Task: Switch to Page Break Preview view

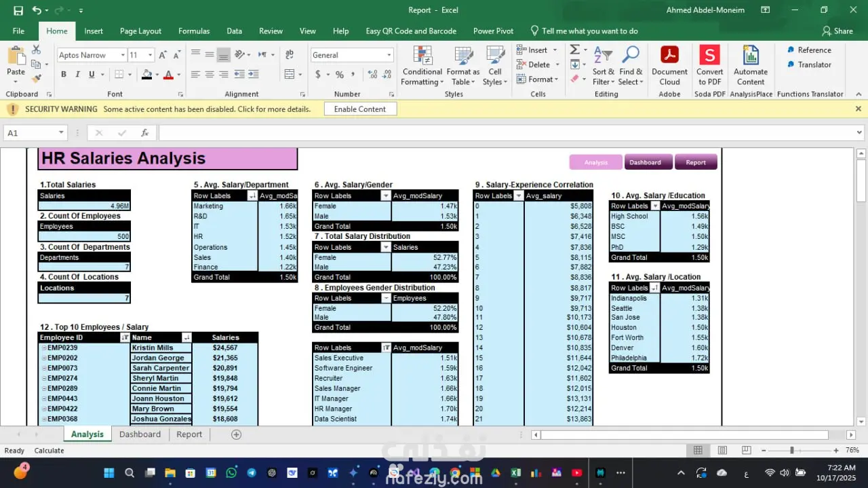Action: (x=747, y=450)
